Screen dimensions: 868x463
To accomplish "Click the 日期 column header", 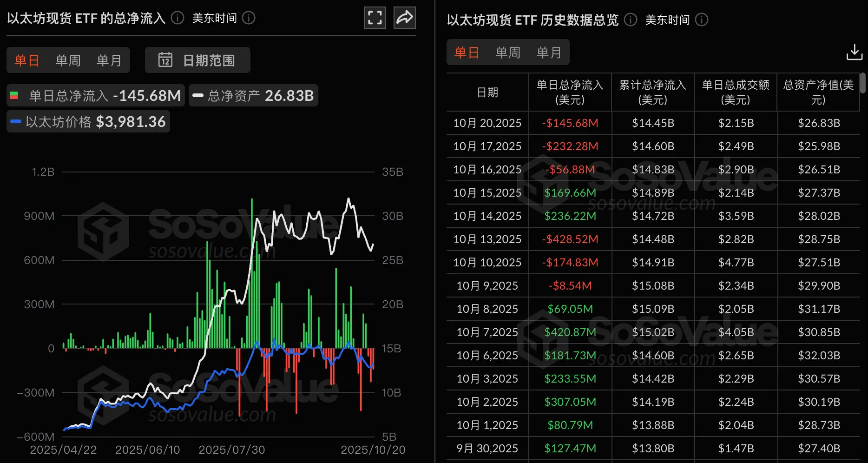I will coord(487,92).
